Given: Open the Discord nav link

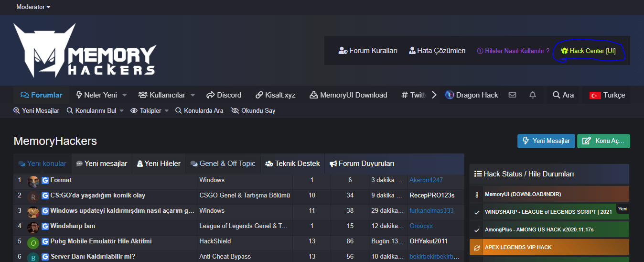Looking at the screenshot, I should (x=224, y=95).
